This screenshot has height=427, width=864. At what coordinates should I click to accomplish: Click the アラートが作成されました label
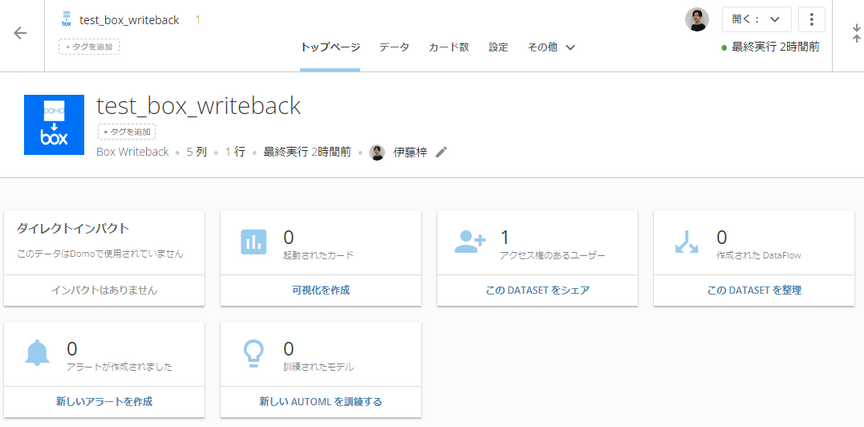click(120, 366)
